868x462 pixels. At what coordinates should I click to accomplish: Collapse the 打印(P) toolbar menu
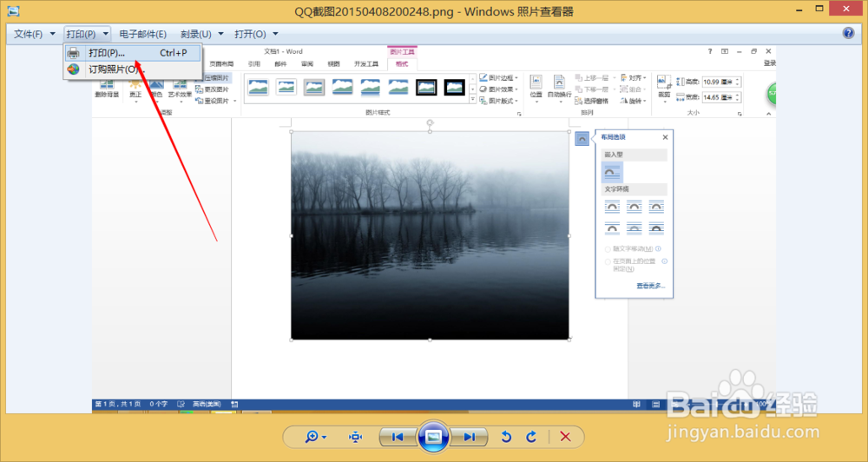pos(87,34)
